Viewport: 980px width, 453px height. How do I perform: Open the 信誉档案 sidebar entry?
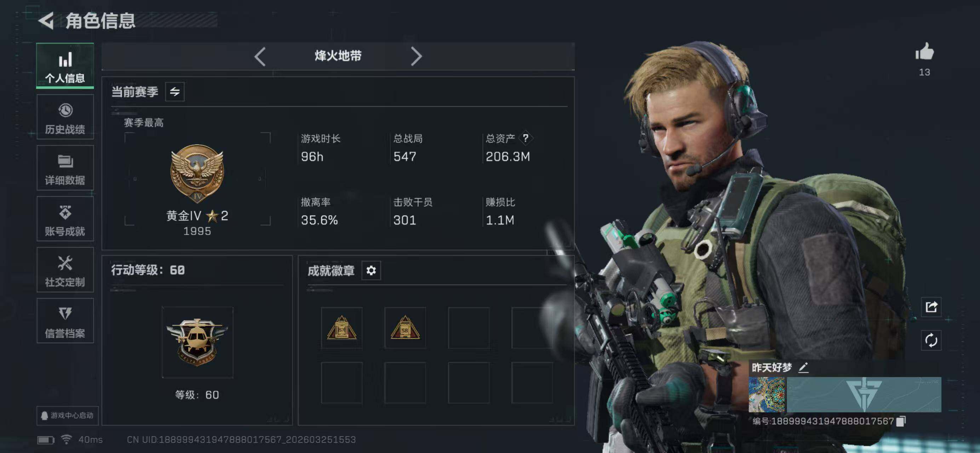pyautogui.click(x=65, y=321)
